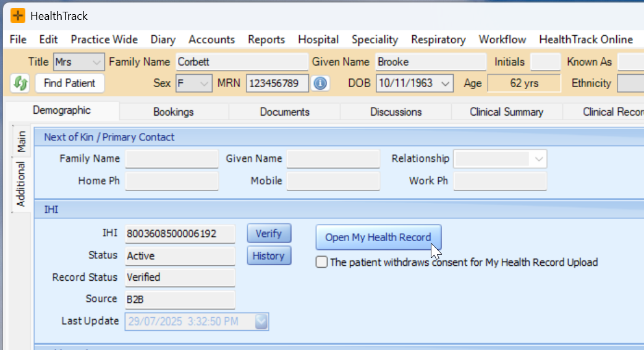The width and height of the screenshot is (644, 350).
Task: Open the Respiratory menu
Action: 438,40
